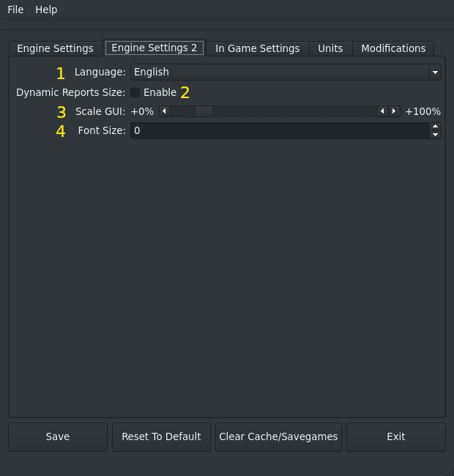Go to the In Game Settings tab
Viewport: 454px width, 476px height.
(x=257, y=48)
